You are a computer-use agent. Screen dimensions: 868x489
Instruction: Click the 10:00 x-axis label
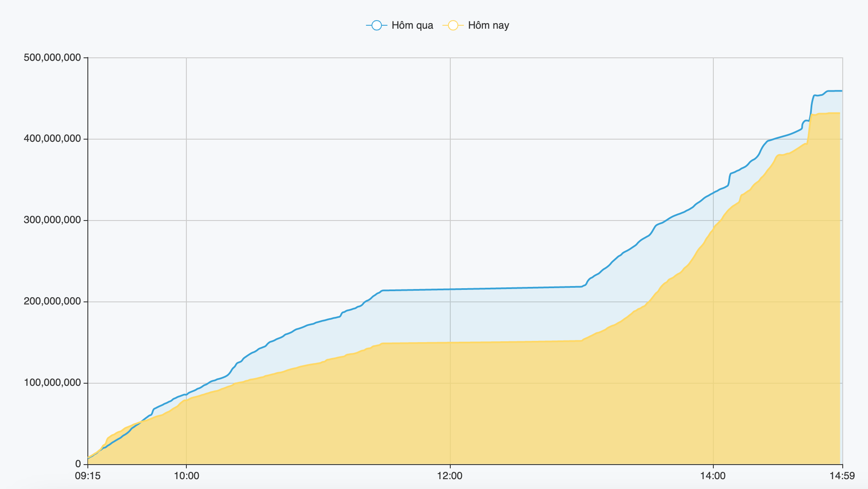click(x=186, y=476)
